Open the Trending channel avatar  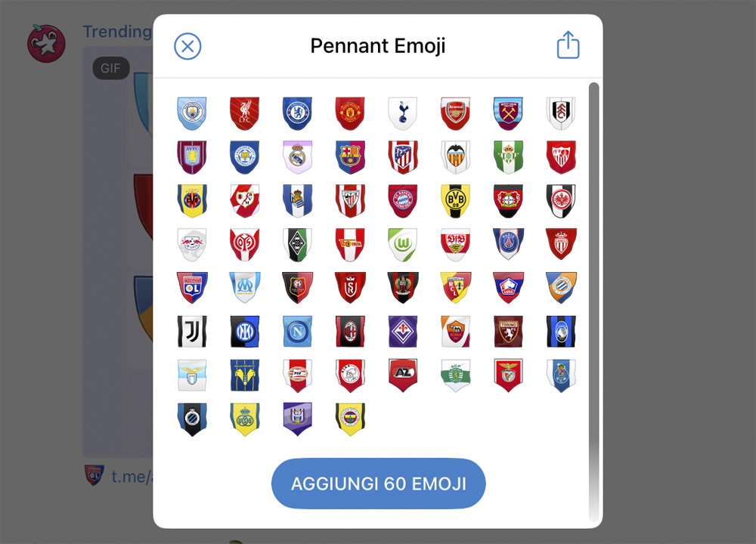(46, 44)
